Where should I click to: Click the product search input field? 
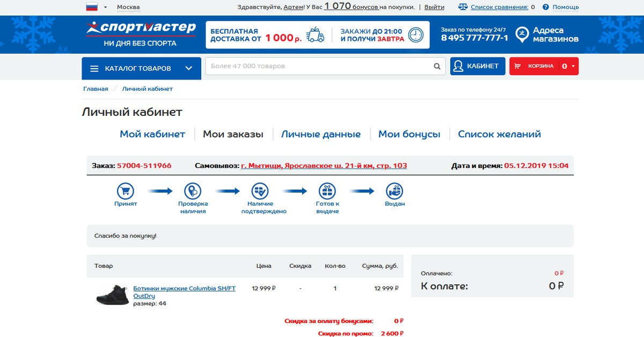tap(319, 67)
